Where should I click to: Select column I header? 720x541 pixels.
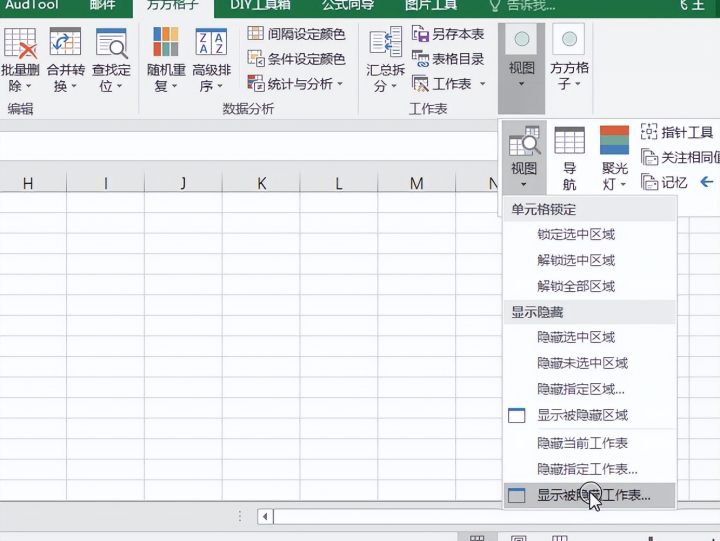pyautogui.click(x=106, y=183)
